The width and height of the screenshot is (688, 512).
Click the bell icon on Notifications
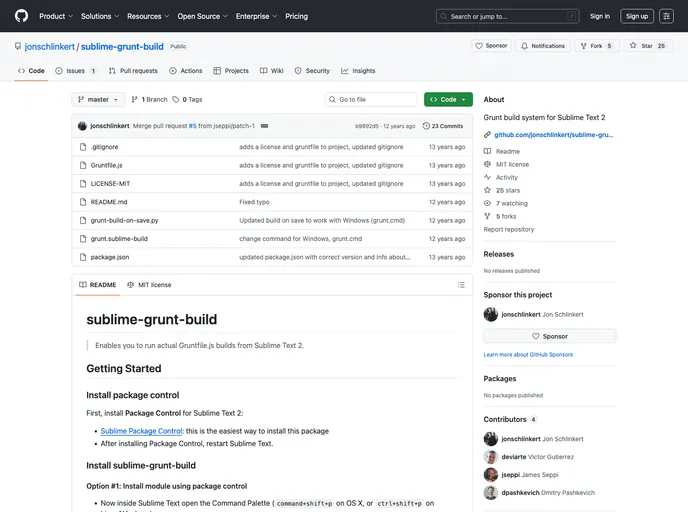click(x=524, y=46)
